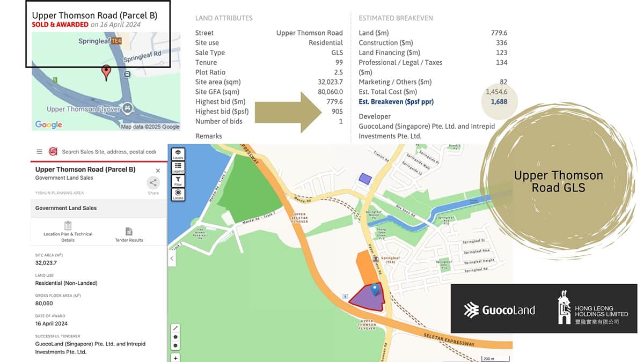This screenshot has height=362, width=644.
Task: Click the blue pin on the purple parcel
Action: coord(375,290)
